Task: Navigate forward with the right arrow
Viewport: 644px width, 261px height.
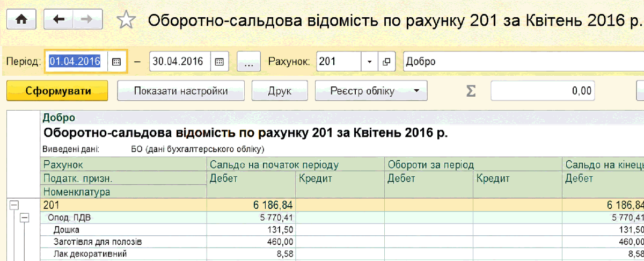Action: pyautogui.click(x=87, y=19)
